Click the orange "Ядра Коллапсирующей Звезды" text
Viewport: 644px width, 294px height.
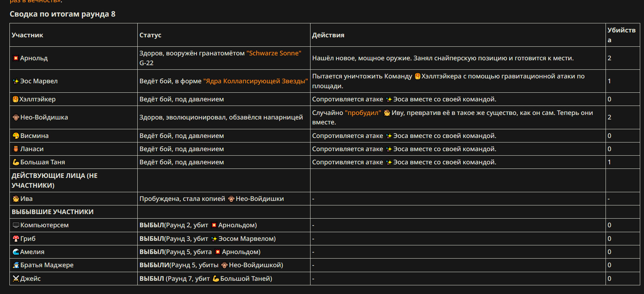[x=255, y=81]
